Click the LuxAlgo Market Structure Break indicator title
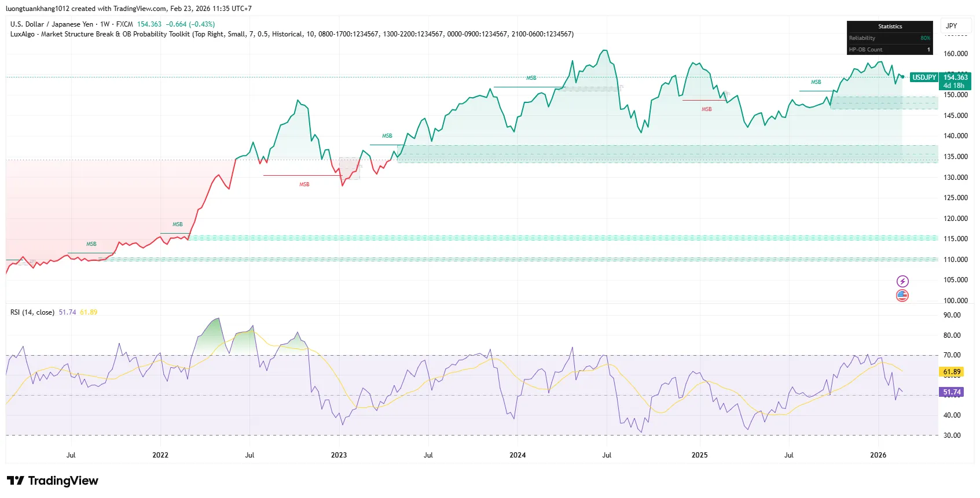This screenshot has height=498, width=980. pos(292,34)
